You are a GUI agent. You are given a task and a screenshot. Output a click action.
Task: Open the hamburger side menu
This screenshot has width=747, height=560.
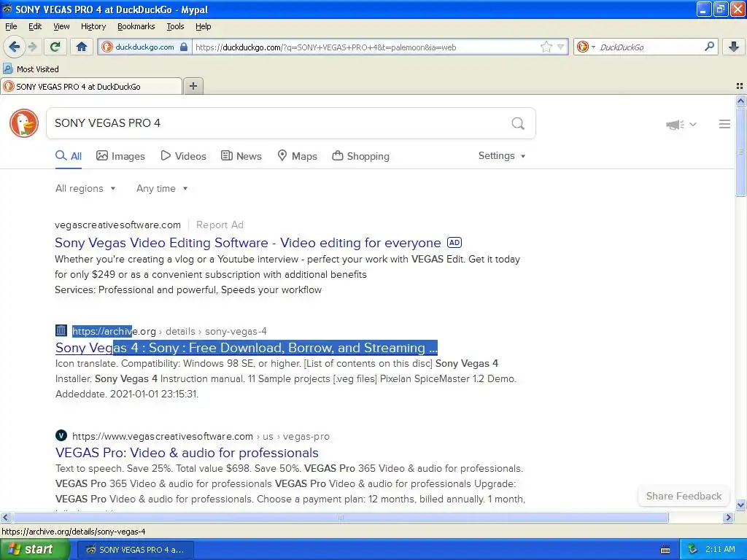click(724, 124)
